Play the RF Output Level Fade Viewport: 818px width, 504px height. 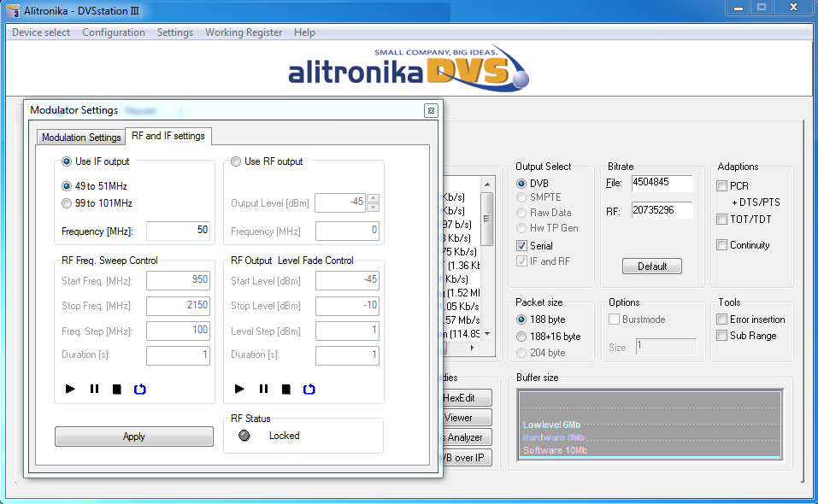239,390
